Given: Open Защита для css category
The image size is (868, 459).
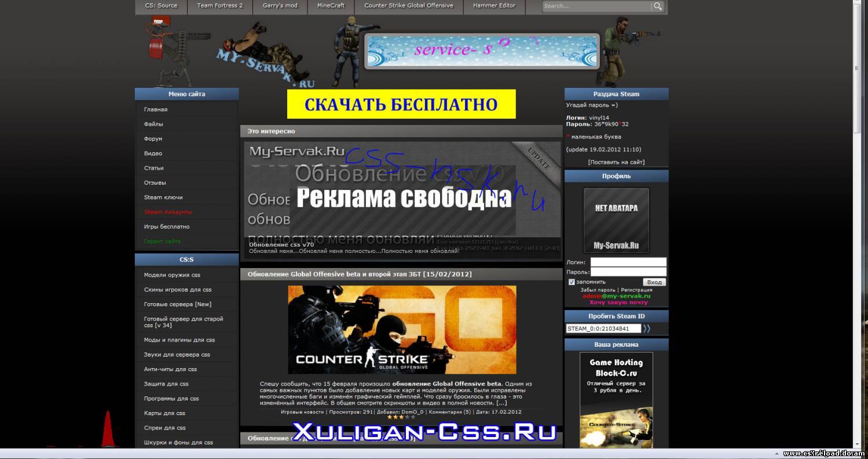Looking at the screenshot, I should (x=166, y=384).
